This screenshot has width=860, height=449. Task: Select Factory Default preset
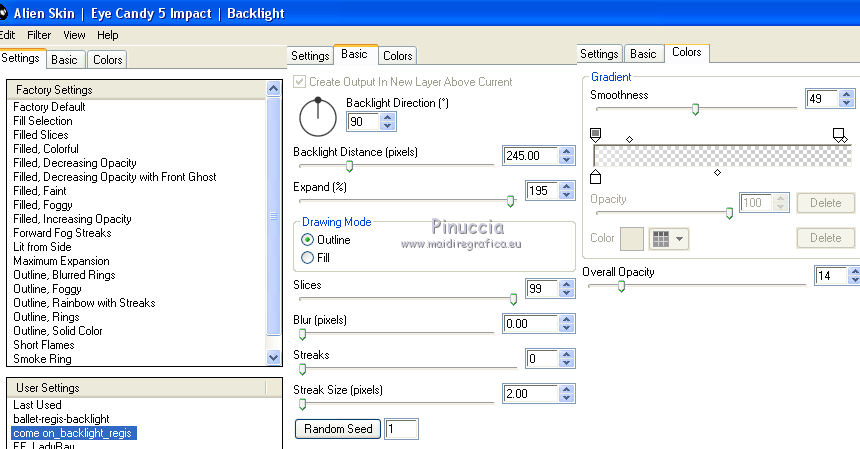49,107
